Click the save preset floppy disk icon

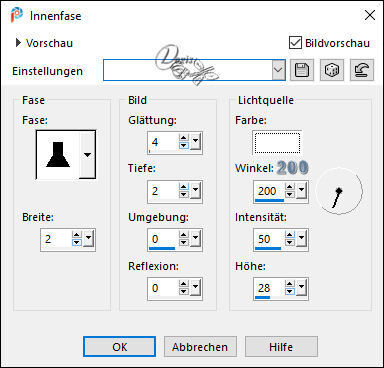(302, 70)
